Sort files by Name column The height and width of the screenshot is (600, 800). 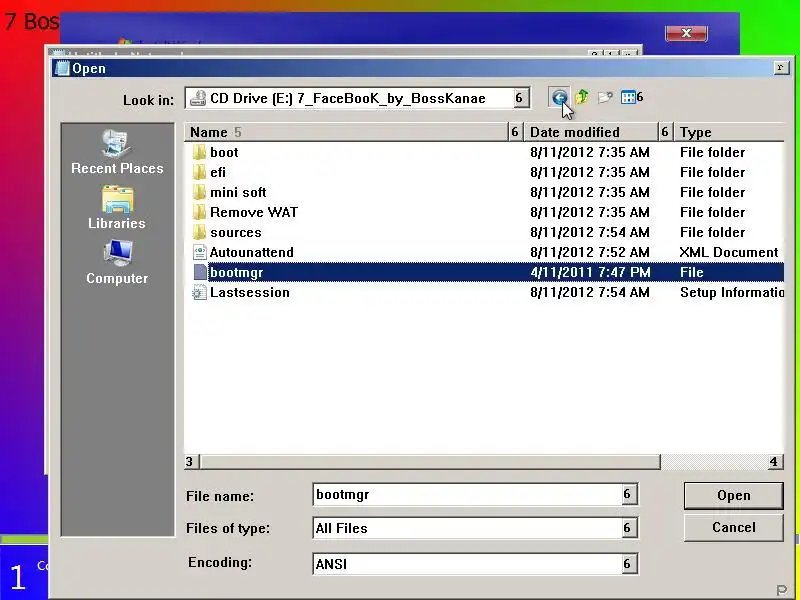(x=347, y=132)
